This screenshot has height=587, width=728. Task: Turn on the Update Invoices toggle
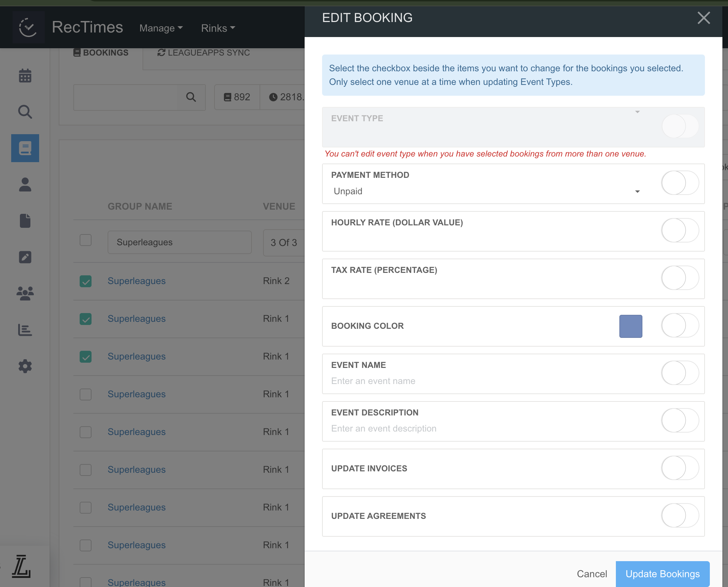pyautogui.click(x=680, y=468)
